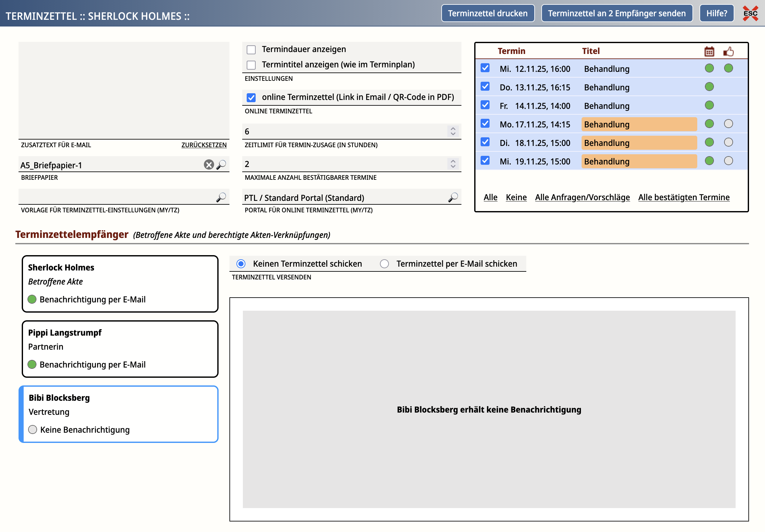Enable Termindauer anzeigen checkbox
765x532 pixels.
251,49
